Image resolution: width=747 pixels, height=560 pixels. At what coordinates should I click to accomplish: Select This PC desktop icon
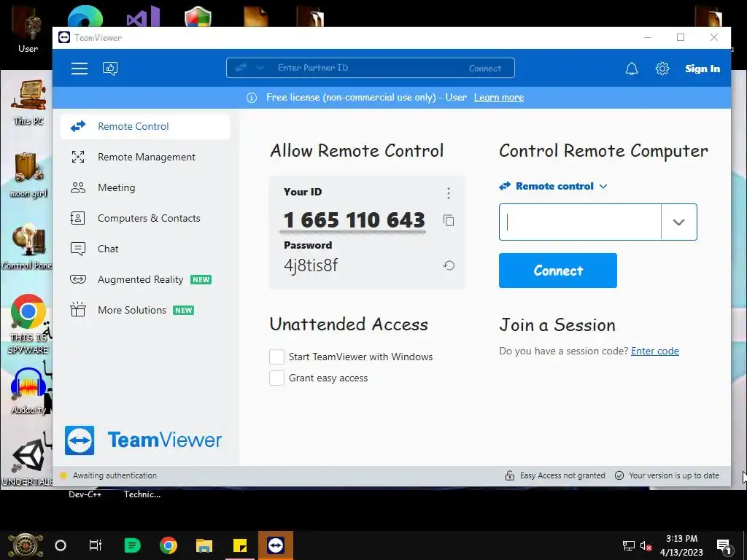coord(28,102)
